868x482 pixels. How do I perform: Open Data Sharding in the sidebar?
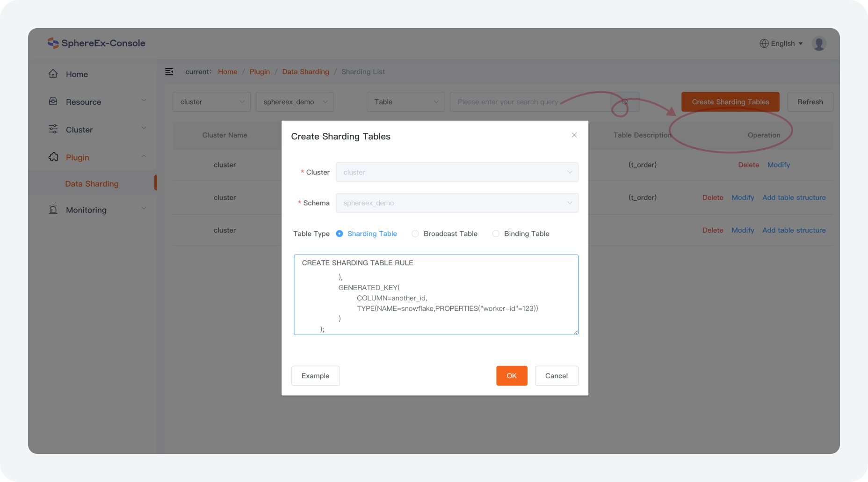click(x=92, y=184)
